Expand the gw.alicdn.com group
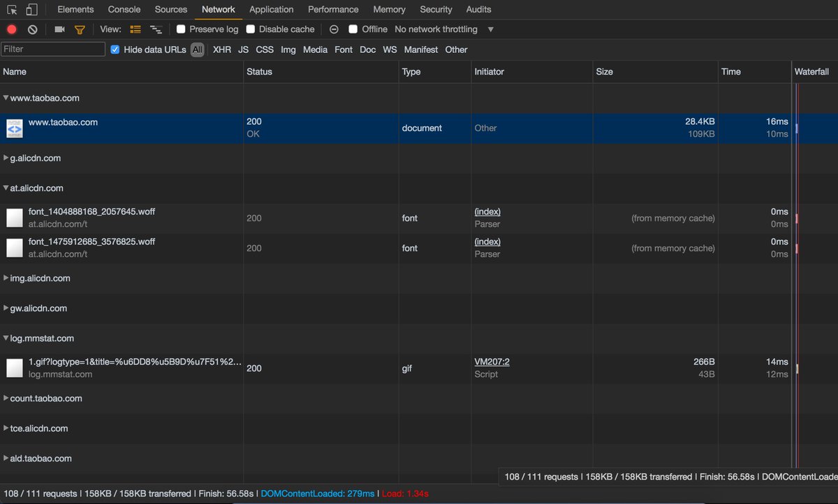This screenshot has height=504, width=838. tap(6, 309)
